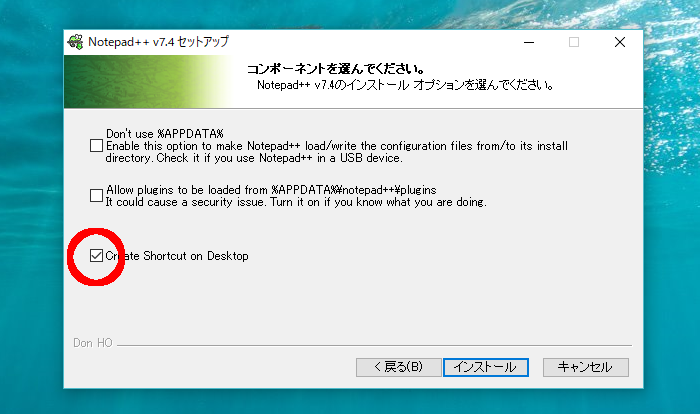The width and height of the screenshot is (700, 414).
Task: Click the 'It could cause a security issue' text
Action: pyautogui.click(x=296, y=202)
